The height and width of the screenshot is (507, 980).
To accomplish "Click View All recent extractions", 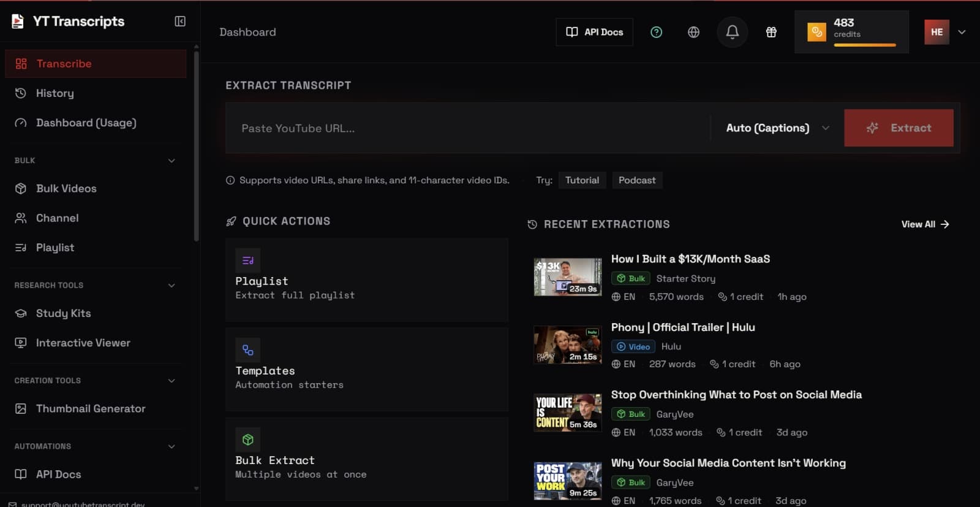I will 925,224.
